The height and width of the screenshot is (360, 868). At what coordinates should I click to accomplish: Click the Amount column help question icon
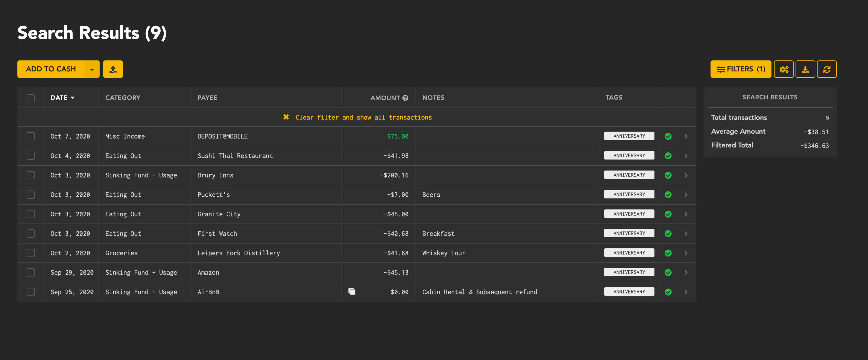(405, 98)
